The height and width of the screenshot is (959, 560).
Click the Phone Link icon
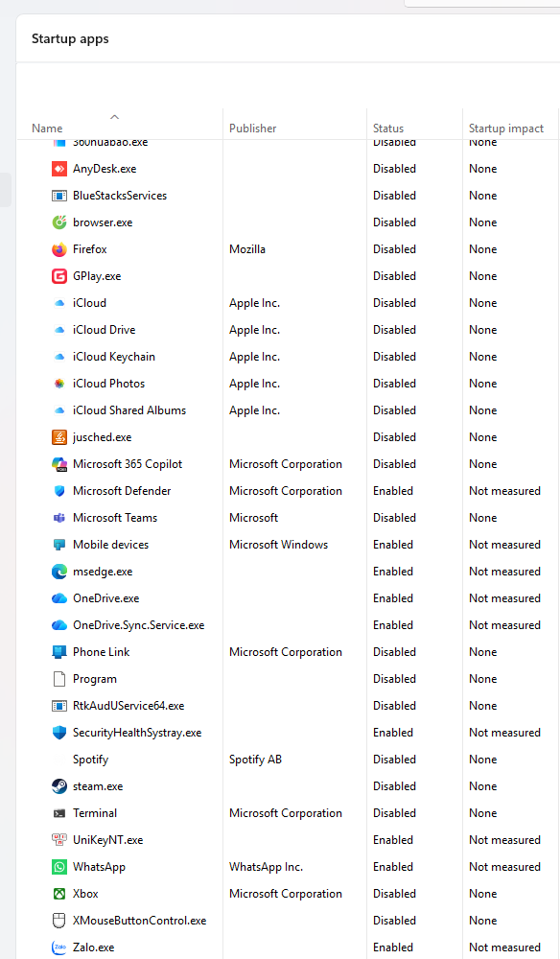[x=59, y=652]
